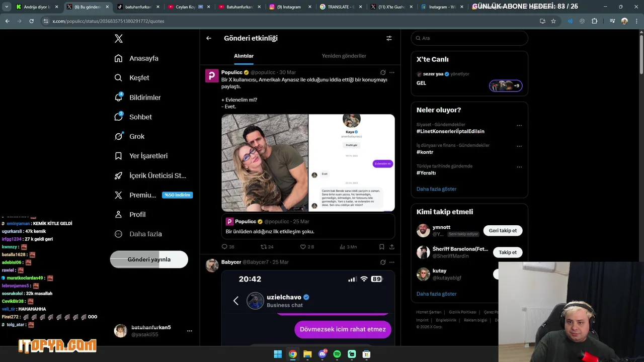644x362 pixels.
Task: Open the #LinetKonserleriİptalEdilsin trend
Action: click(450, 131)
